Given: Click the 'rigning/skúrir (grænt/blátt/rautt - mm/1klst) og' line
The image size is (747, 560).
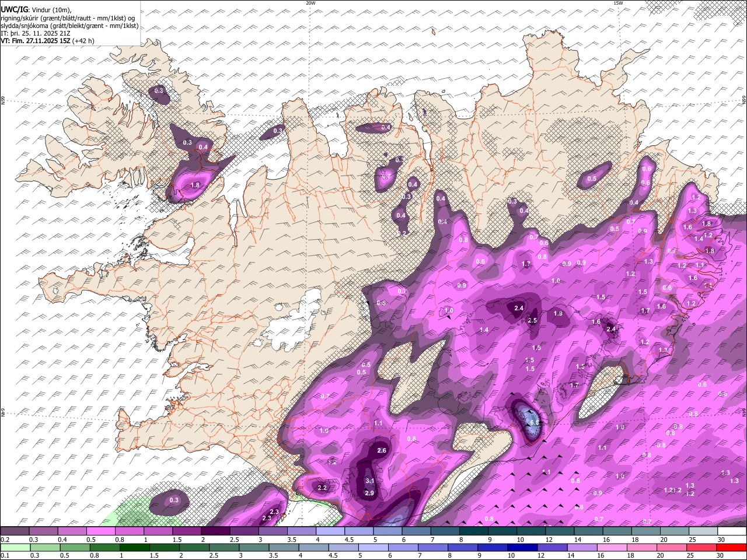Looking at the screenshot, I should pyautogui.click(x=68, y=18).
